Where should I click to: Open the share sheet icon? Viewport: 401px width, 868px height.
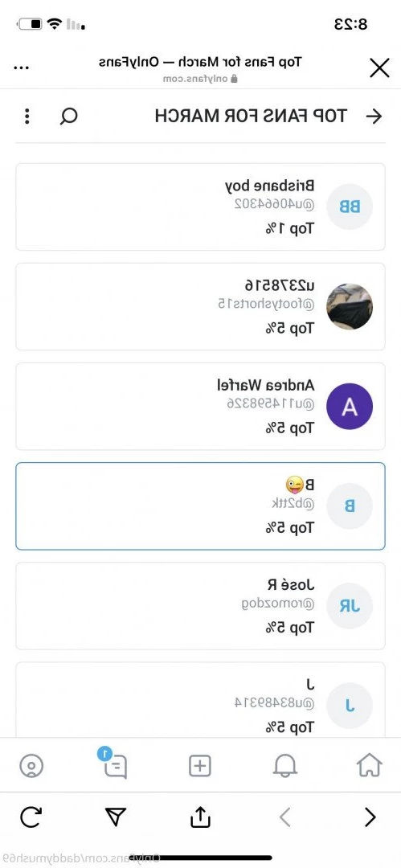point(200,817)
